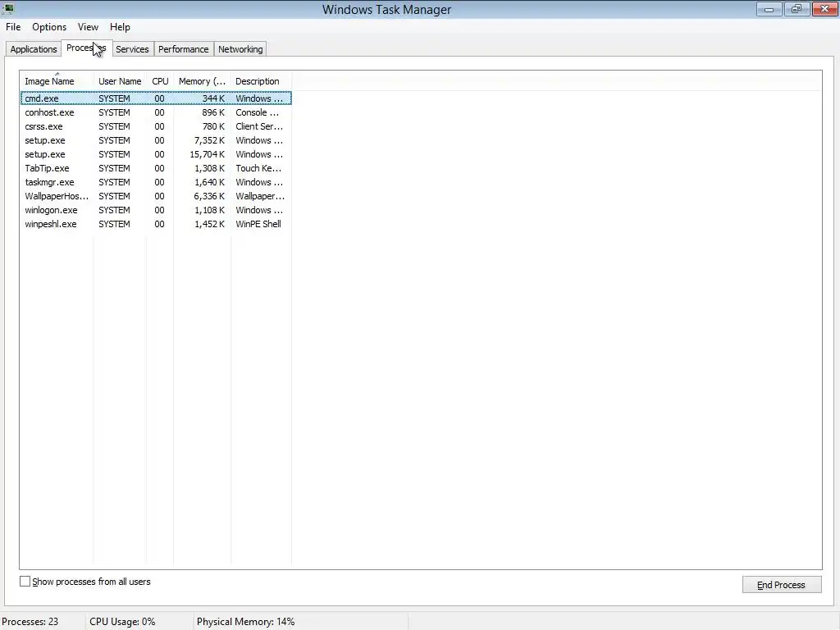Viewport: 840px width, 630px height.
Task: Click the End Process button
Action: (782, 584)
